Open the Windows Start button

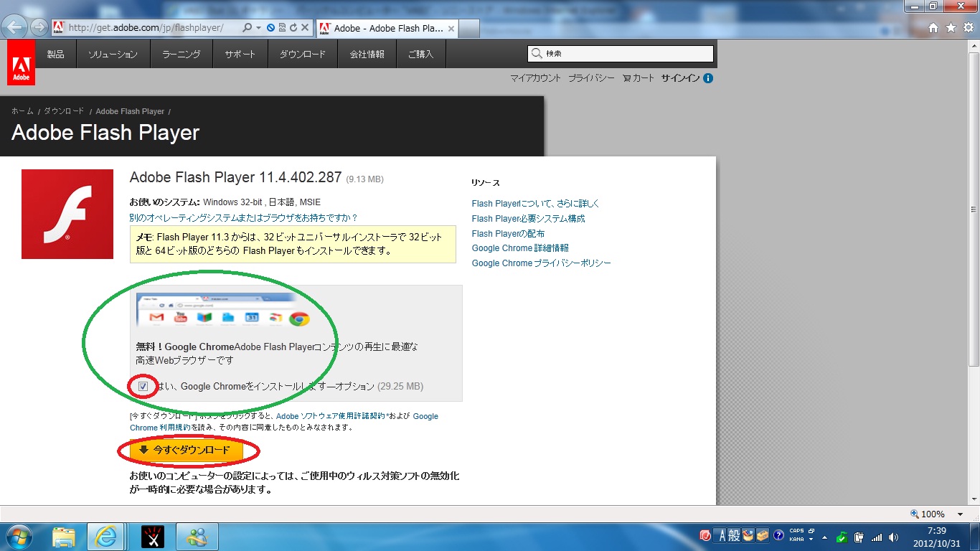(19, 537)
